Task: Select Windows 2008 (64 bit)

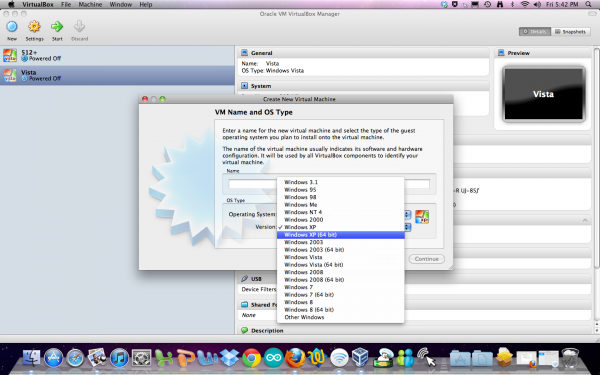Action: [341, 280]
